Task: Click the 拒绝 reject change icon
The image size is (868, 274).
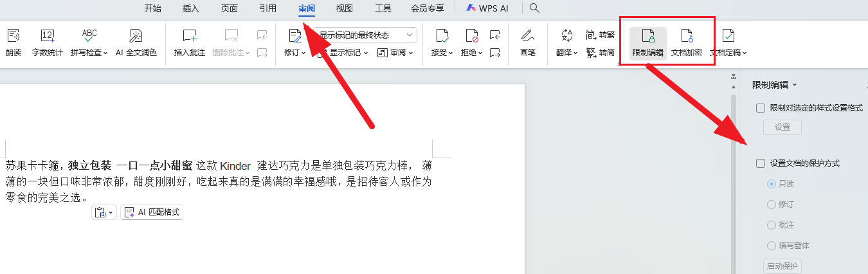Action: pyautogui.click(x=472, y=35)
